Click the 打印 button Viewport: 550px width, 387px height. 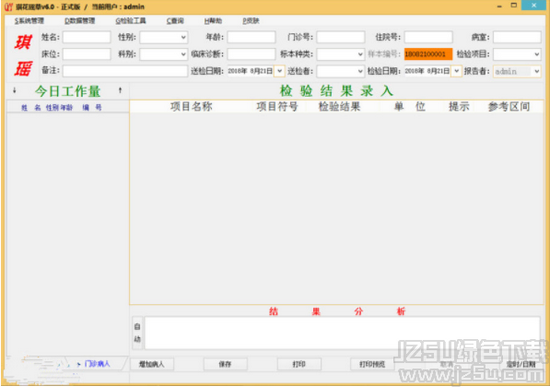point(299,364)
